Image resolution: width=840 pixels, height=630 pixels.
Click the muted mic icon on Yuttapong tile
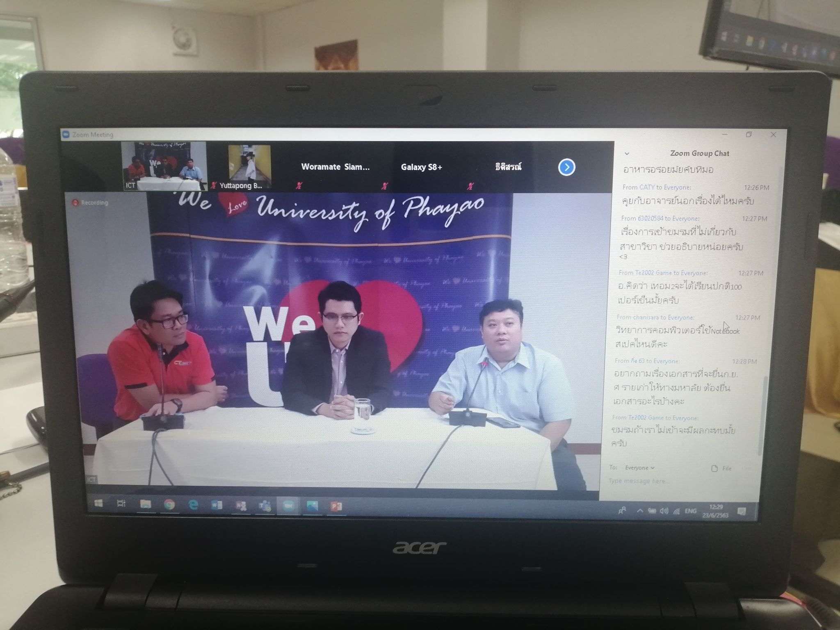pos(213,186)
